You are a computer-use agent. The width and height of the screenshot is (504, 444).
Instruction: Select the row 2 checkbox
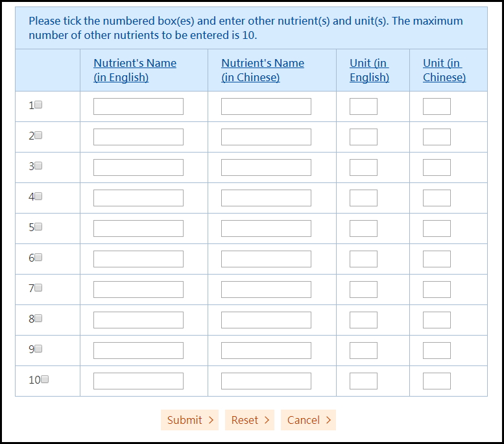coord(38,136)
